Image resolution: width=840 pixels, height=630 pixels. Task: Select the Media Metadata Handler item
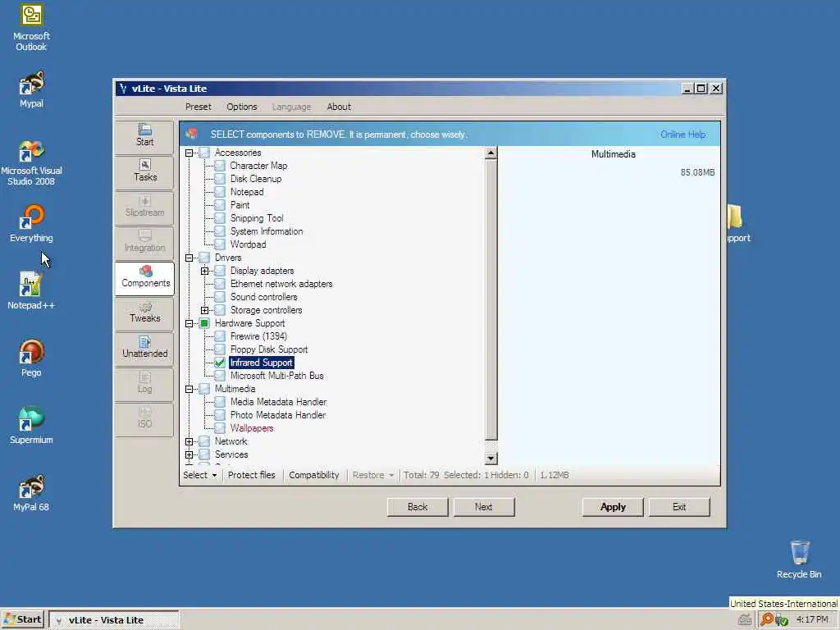(x=278, y=402)
